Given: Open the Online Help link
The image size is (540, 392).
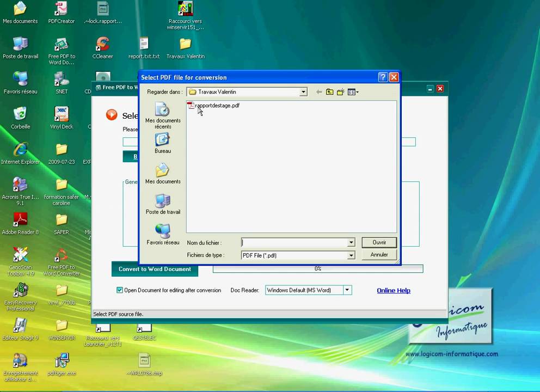Looking at the screenshot, I should tap(394, 290).
